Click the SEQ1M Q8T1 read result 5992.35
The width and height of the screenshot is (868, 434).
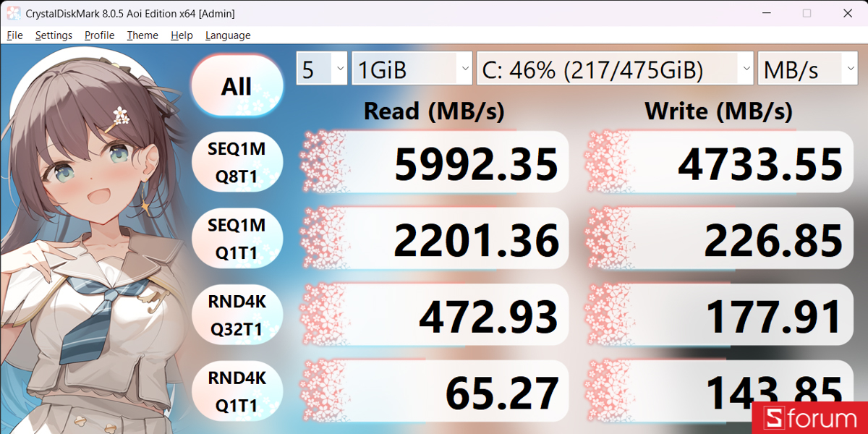click(x=435, y=163)
